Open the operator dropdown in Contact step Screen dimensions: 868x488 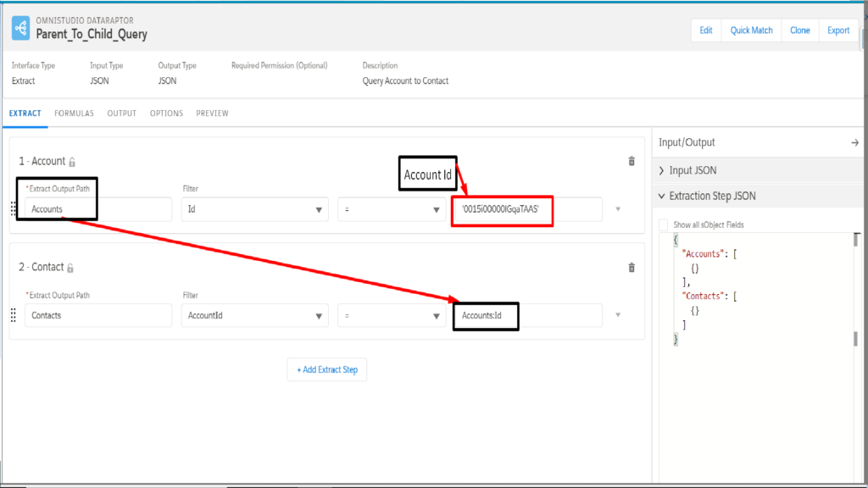392,315
